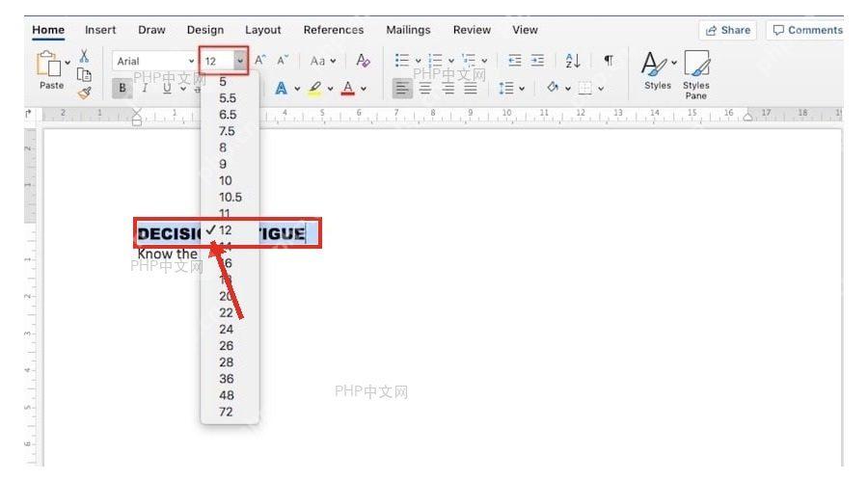The height and width of the screenshot is (482, 868).
Task: Toggle Bold formatting
Action: 122,88
